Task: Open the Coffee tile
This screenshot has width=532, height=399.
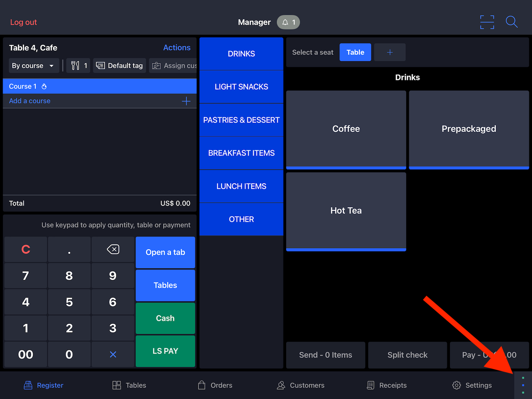Action: pyautogui.click(x=346, y=130)
